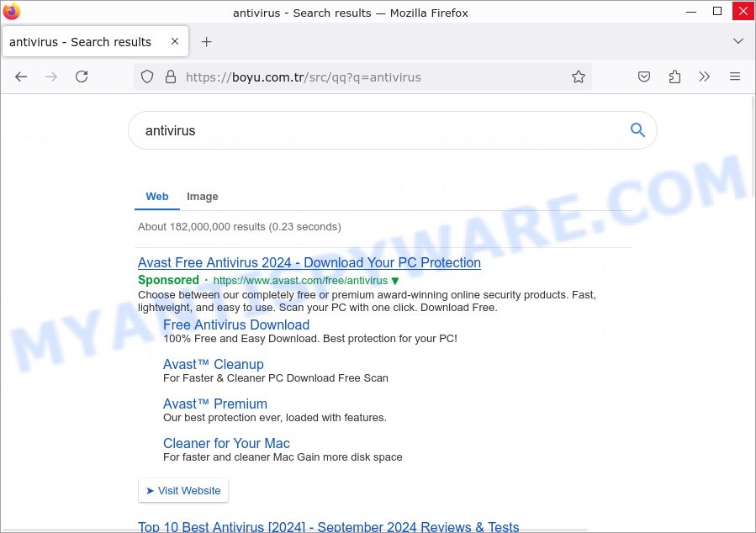List all tabs dropdown arrow
The width and height of the screenshot is (756, 533).
click(x=737, y=41)
